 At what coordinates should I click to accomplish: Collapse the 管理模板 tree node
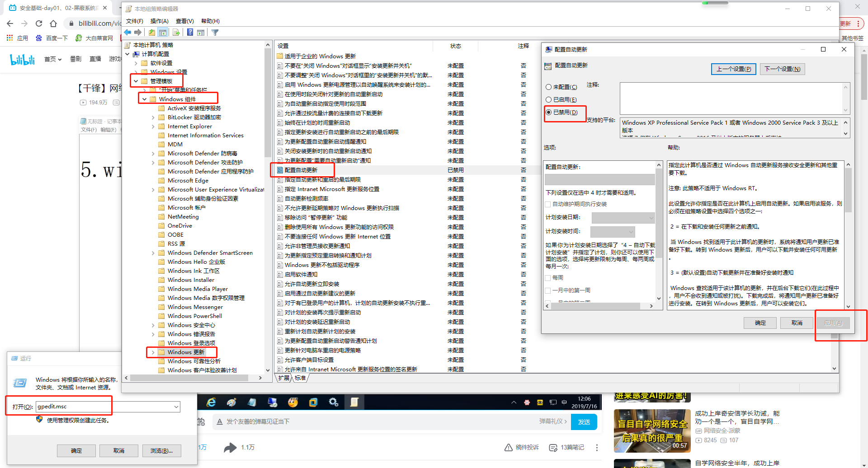tap(136, 81)
